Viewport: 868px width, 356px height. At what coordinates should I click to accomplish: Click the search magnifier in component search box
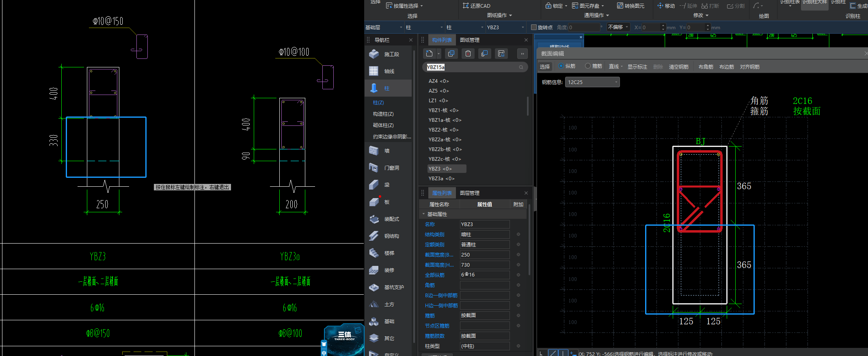point(521,67)
